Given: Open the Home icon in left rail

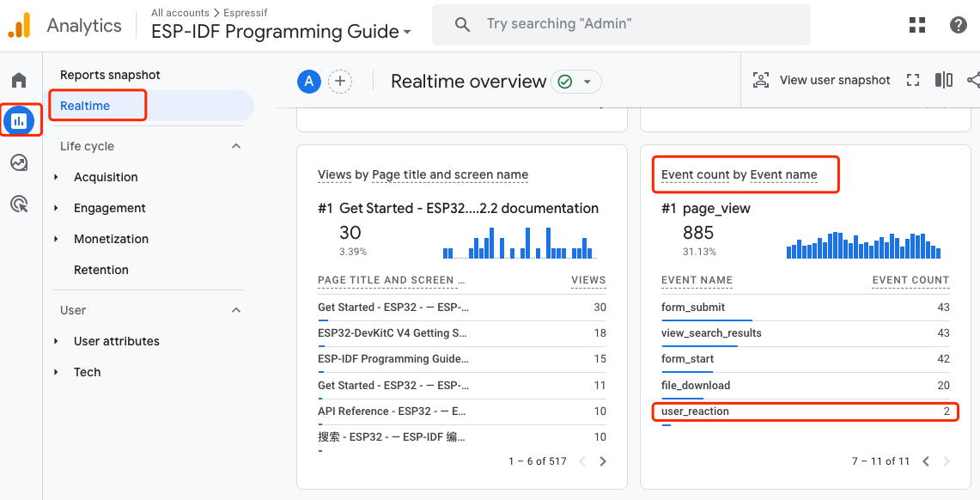Looking at the screenshot, I should [x=19, y=80].
